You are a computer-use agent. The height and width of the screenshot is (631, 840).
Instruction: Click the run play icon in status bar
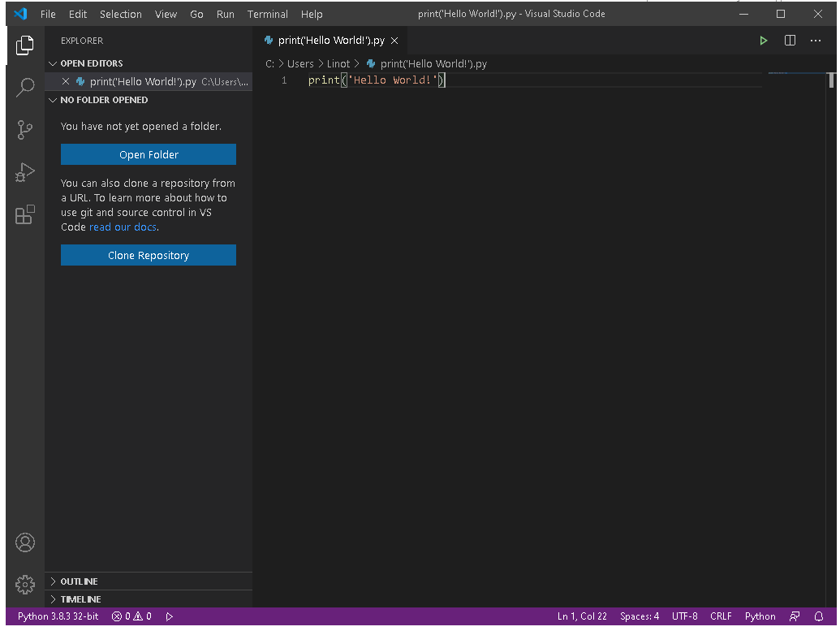pyautogui.click(x=170, y=616)
